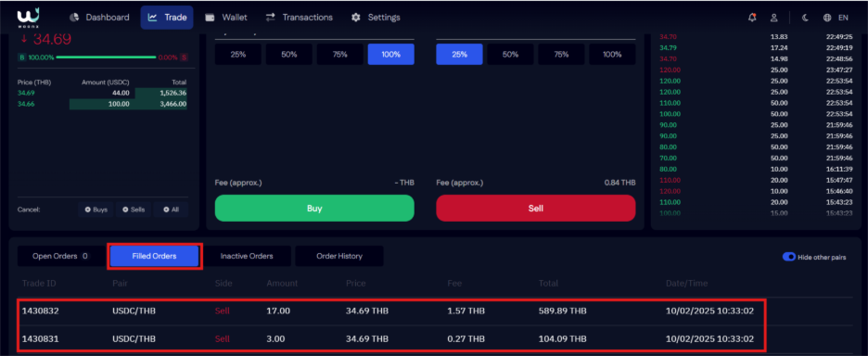Select 50% in sell percentage options
This screenshot has height=356, width=868.
coord(510,55)
